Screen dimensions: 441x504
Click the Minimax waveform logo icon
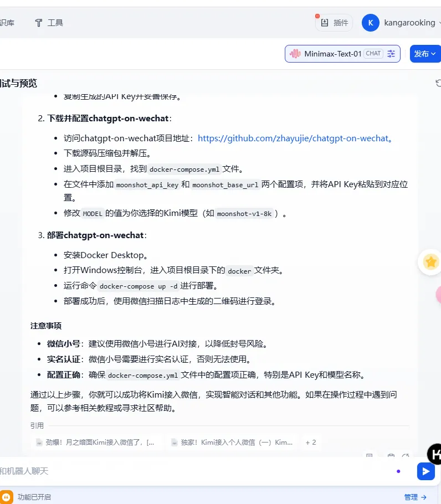(x=295, y=54)
